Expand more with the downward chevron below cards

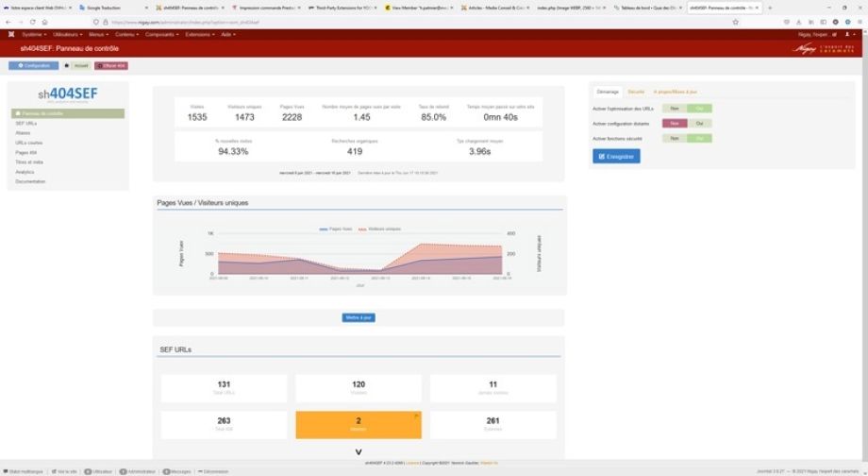coord(359,452)
